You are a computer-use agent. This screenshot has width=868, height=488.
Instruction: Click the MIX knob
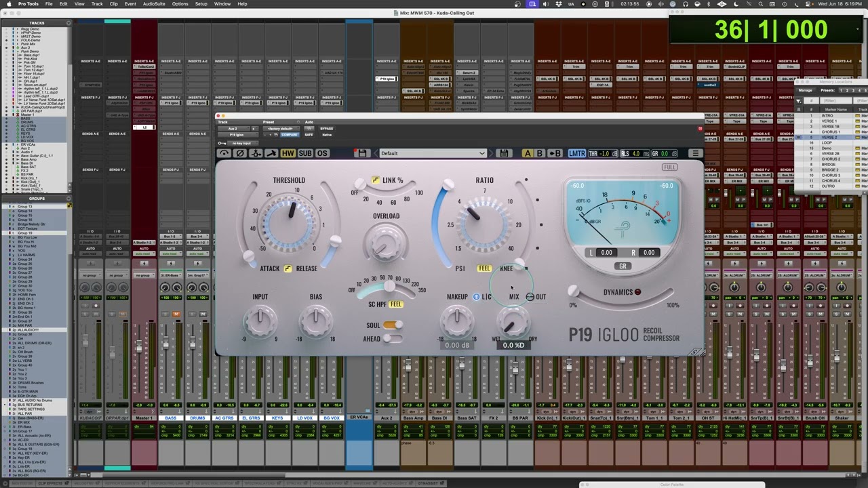click(x=514, y=321)
